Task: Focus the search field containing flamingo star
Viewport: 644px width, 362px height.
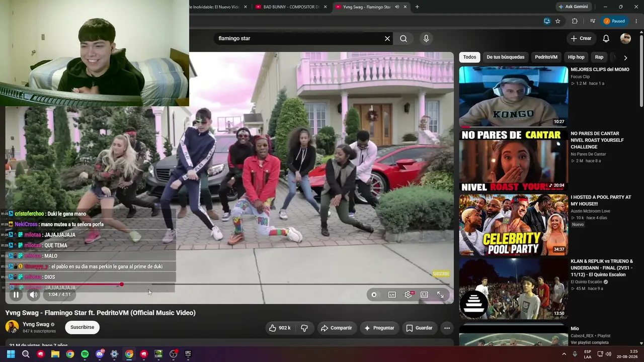Action: (x=299, y=38)
